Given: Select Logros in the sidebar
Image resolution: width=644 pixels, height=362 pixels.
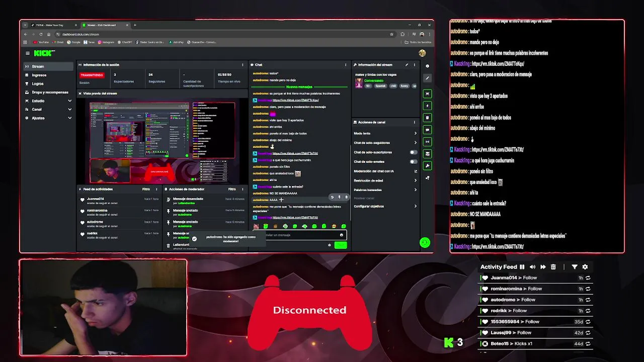Looking at the screenshot, I should click(48, 83).
